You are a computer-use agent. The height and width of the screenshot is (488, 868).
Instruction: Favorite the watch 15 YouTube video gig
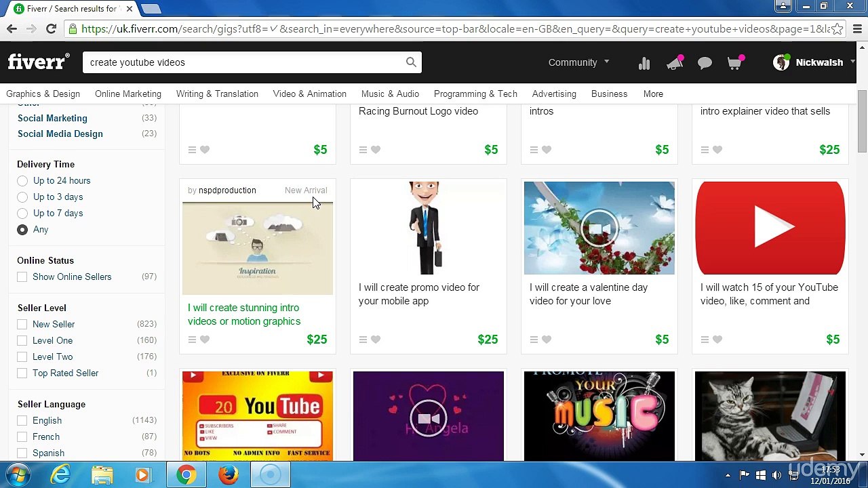tap(717, 340)
